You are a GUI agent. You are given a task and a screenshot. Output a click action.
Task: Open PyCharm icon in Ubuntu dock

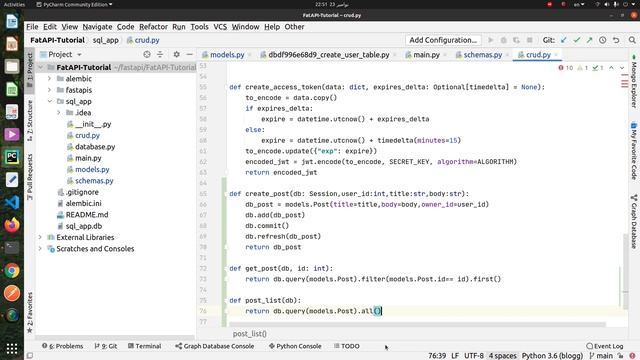coord(12,157)
